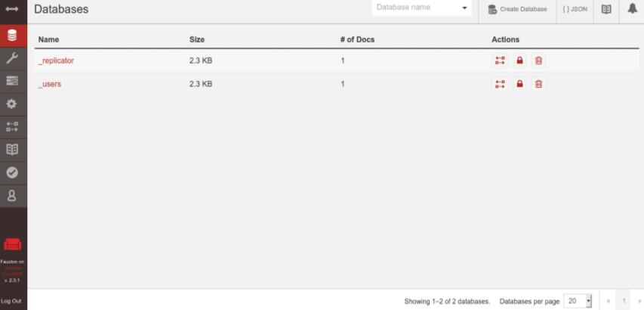Open Replication arrows icon in sidebar
This screenshot has height=310, width=644.
tap(13, 127)
